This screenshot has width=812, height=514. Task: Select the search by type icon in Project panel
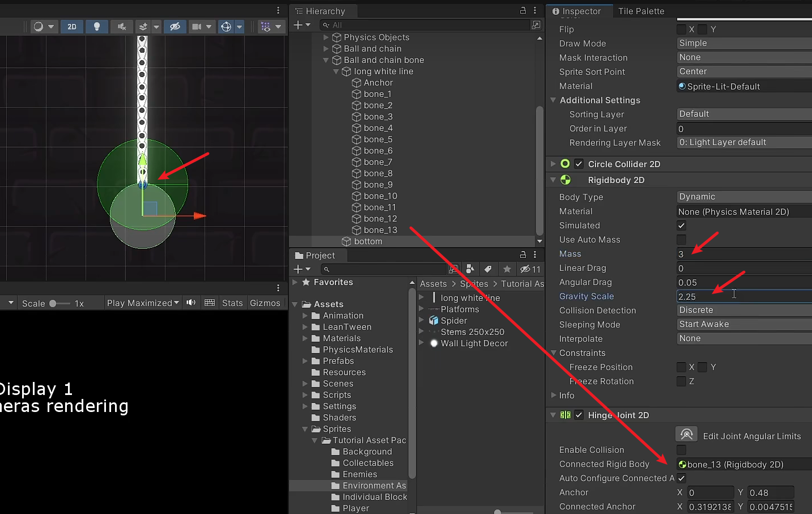[x=470, y=269]
